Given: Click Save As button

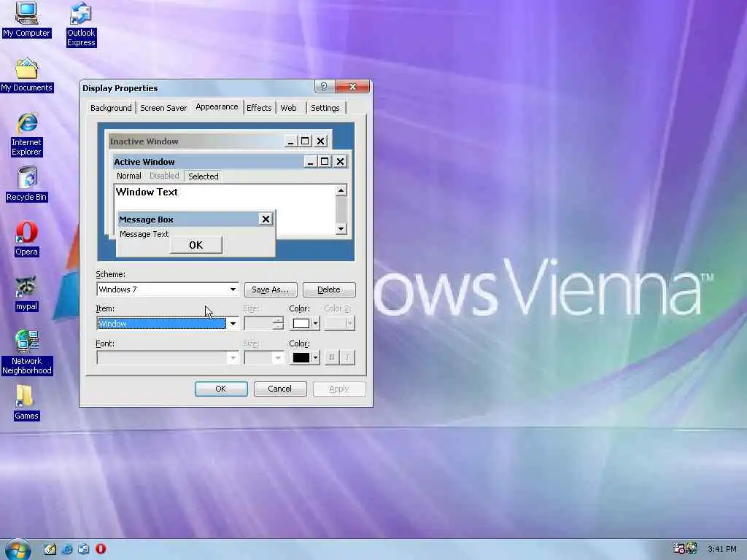Looking at the screenshot, I should [271, 289].
